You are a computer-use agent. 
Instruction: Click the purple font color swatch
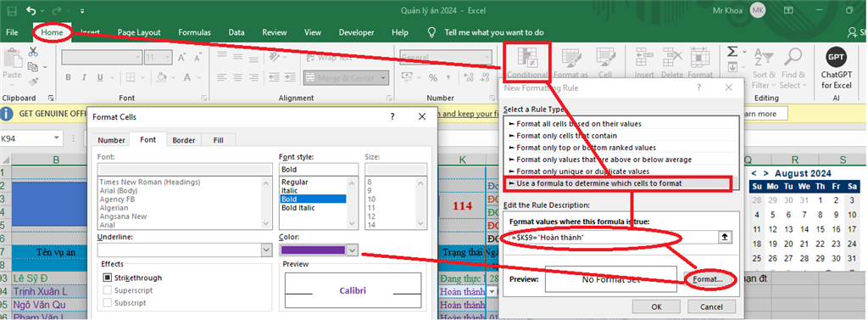tap(314, 250)
